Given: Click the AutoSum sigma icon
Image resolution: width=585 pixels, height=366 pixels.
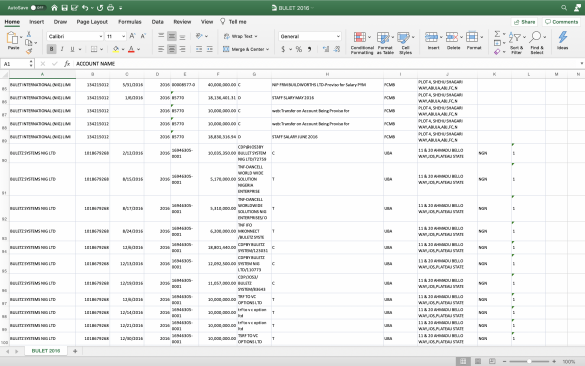Looking at the screenshot, I should [x=497, y=34].
